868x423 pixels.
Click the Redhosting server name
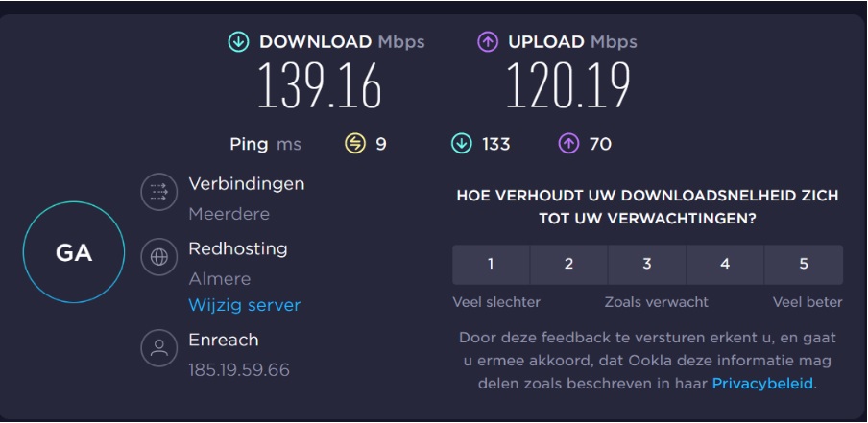(x=238, y=248)
